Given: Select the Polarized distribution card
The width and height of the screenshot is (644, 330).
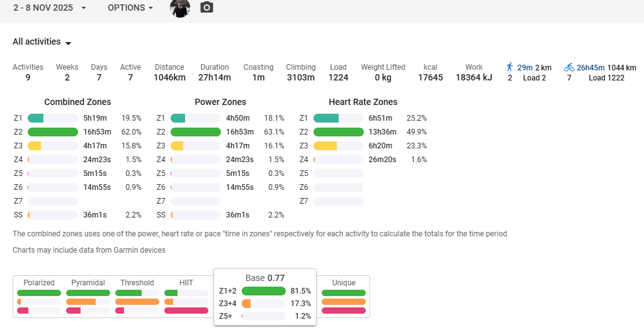Looking at the screenshot, I should 39,296.
